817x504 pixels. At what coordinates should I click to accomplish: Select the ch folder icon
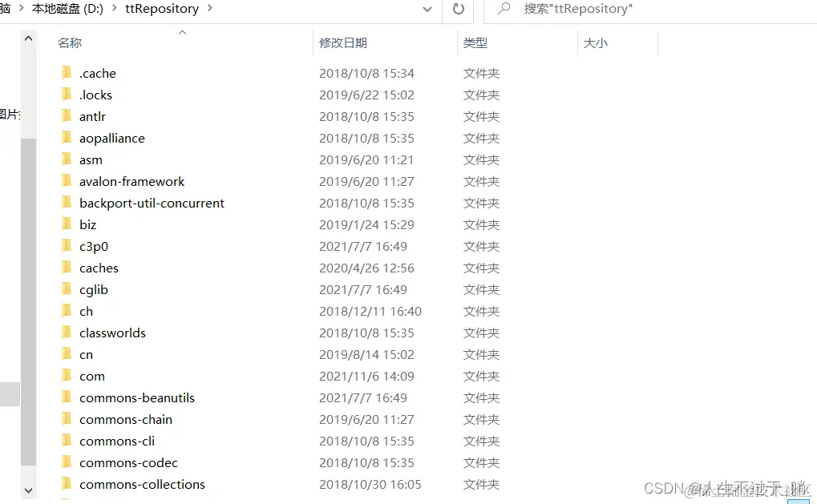click(67, 311)
